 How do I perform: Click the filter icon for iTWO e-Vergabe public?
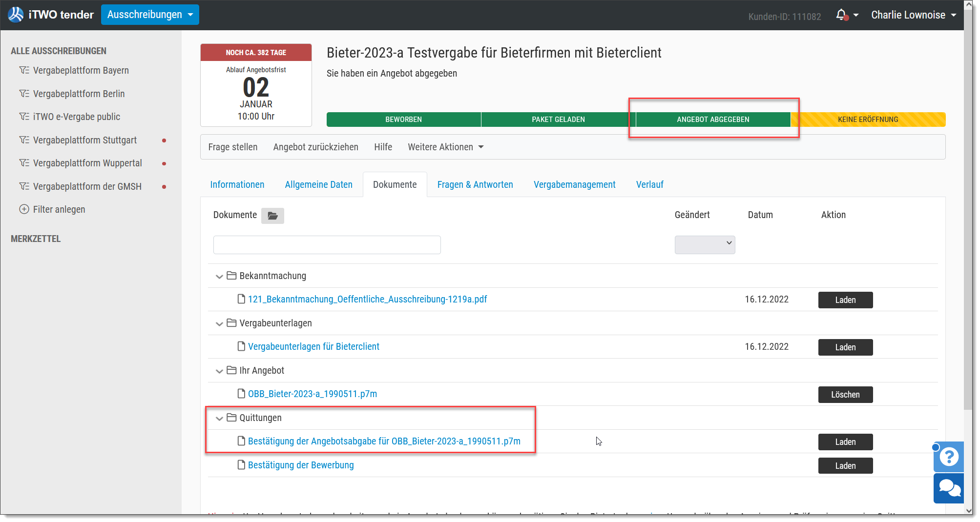24,117
